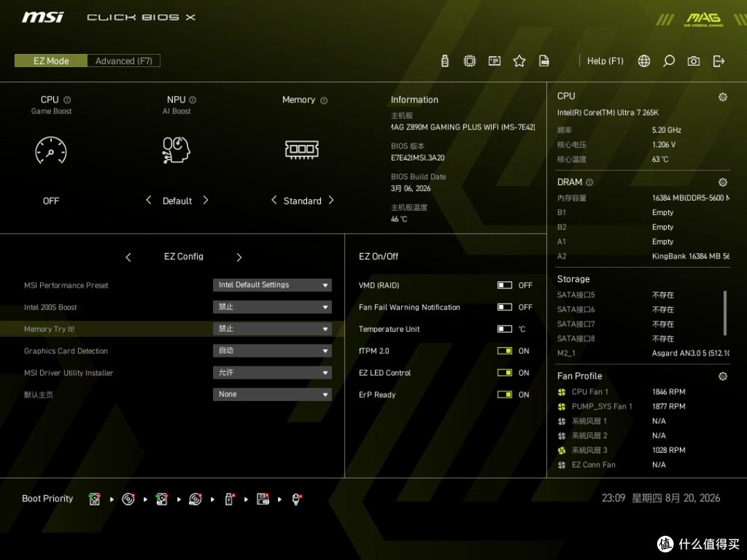Toggle Temperature Unit switch

click(x=504, y=329)
